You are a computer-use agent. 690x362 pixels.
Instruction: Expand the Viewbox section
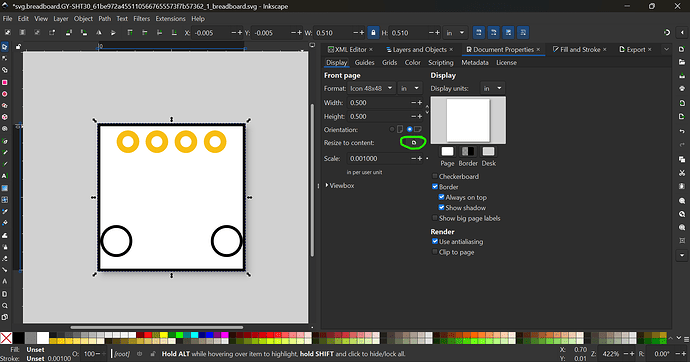[x=340, y=186]
